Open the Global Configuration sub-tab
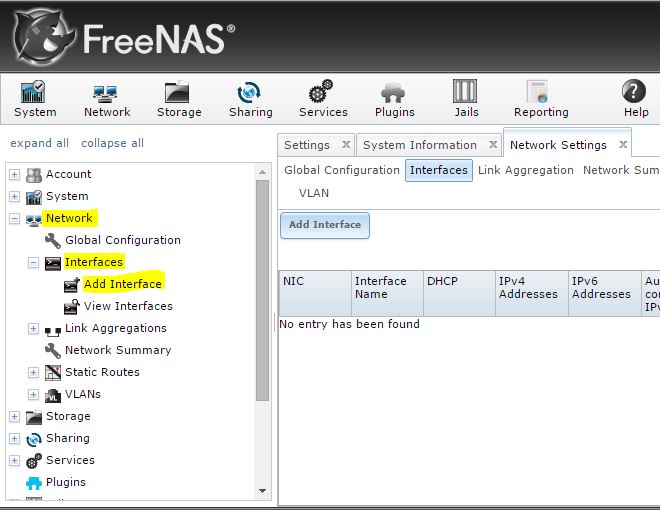 click(x=342, y=170)
